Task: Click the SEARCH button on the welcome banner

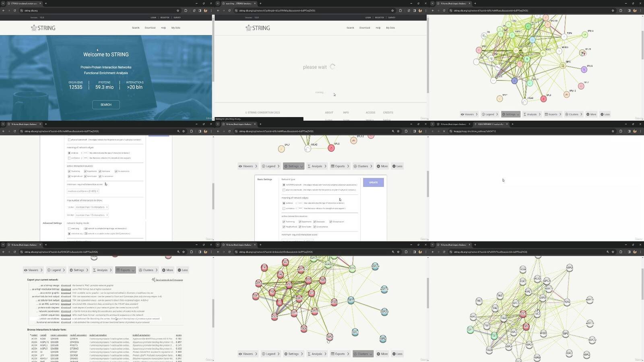Action: coord(106,105)
